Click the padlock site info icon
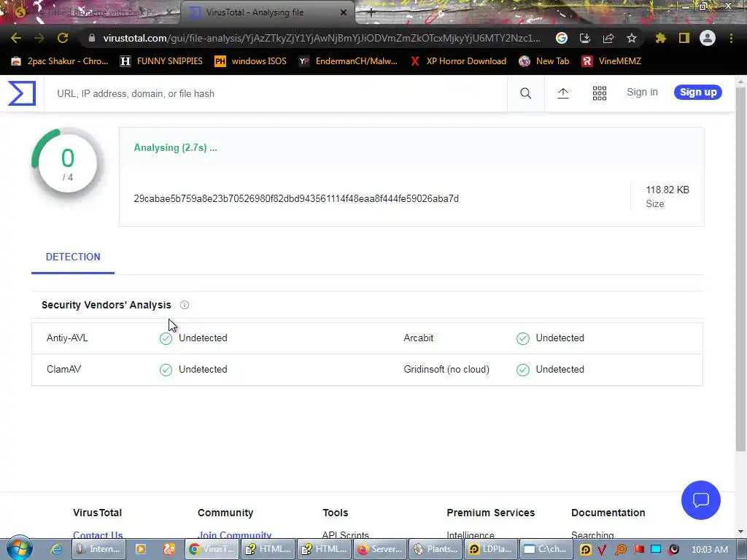This screenshot has width=747, height=560. coord(92,38)
